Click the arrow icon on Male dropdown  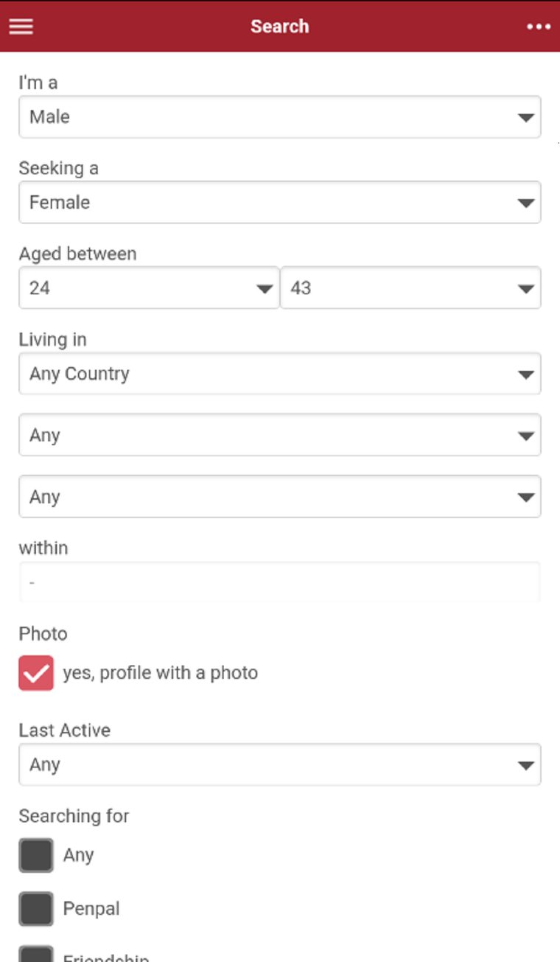coord(525,117)
